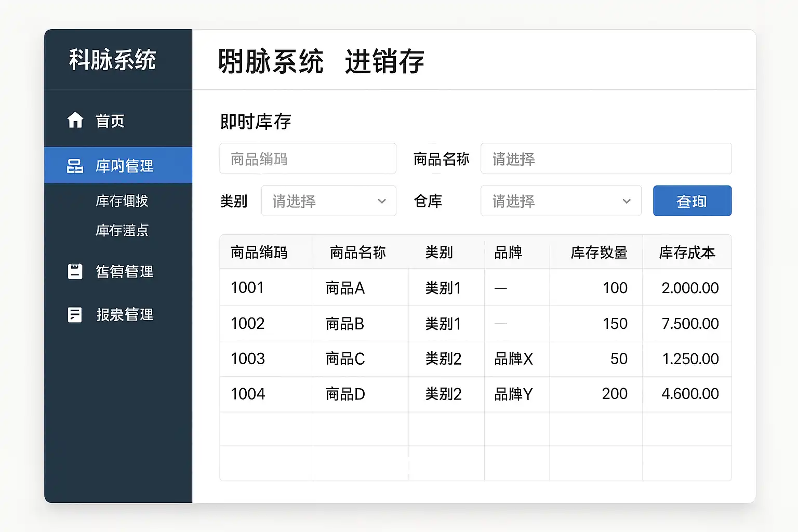Click the 科脉系统 logo in the sidebar
Viewport: 798px width, 532px height.
point(113,60)
